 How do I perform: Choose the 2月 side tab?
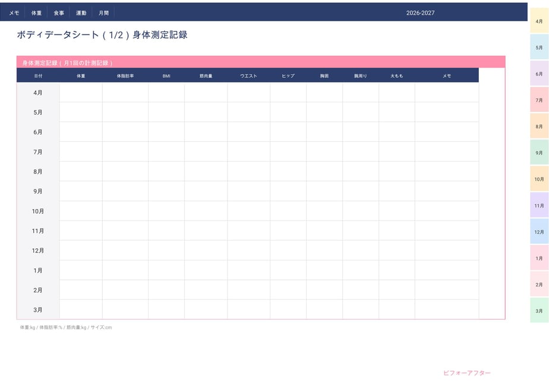(x=539, y=284)
